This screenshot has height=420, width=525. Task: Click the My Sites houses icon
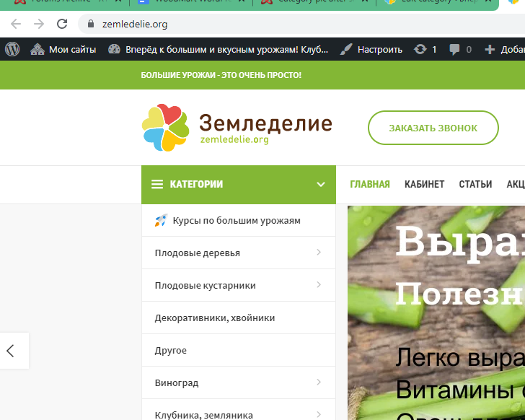tap(37, 50)
